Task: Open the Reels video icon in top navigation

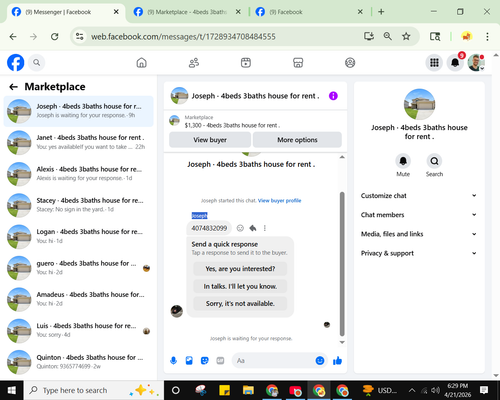Action: [x=246, y=62]
